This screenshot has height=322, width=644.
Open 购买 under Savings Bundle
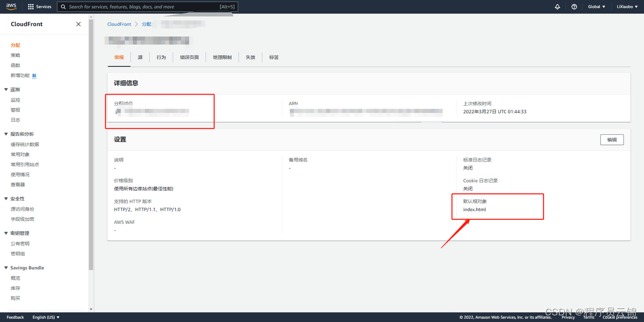coord(16,298)
